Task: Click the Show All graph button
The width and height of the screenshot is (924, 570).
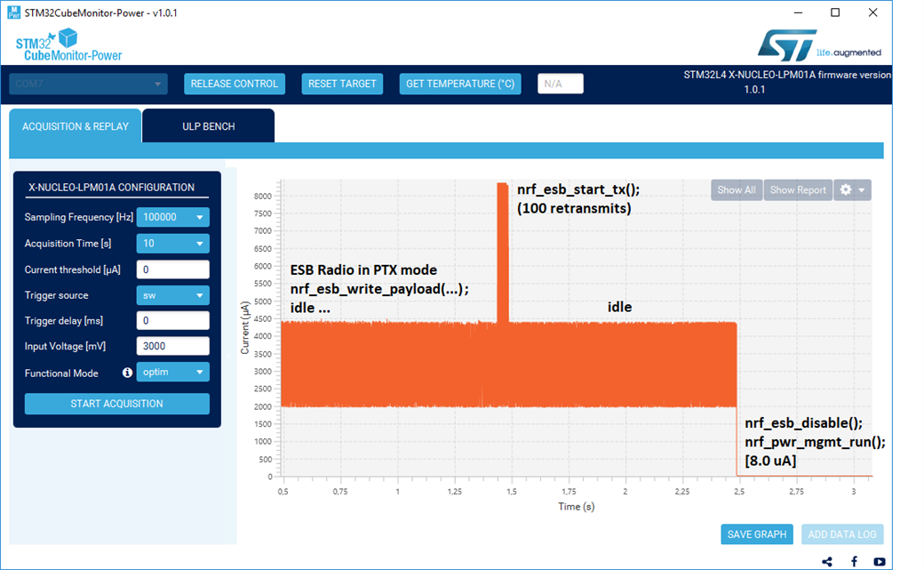Action: tap(737, 190)
